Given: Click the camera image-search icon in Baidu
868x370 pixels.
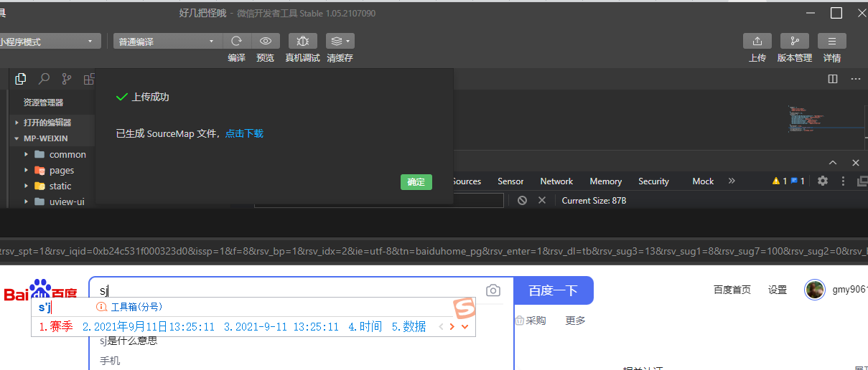Looking at the screenshot, I should (493, 290).
